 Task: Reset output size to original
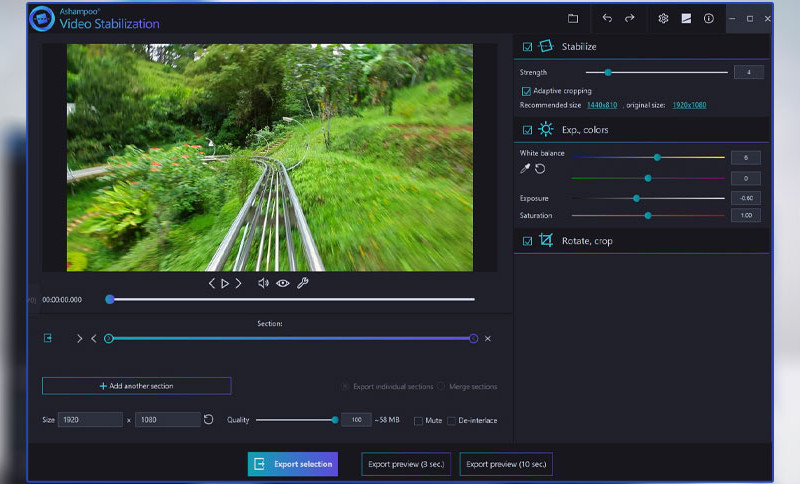pyautogui.click(x=208, y=419)
